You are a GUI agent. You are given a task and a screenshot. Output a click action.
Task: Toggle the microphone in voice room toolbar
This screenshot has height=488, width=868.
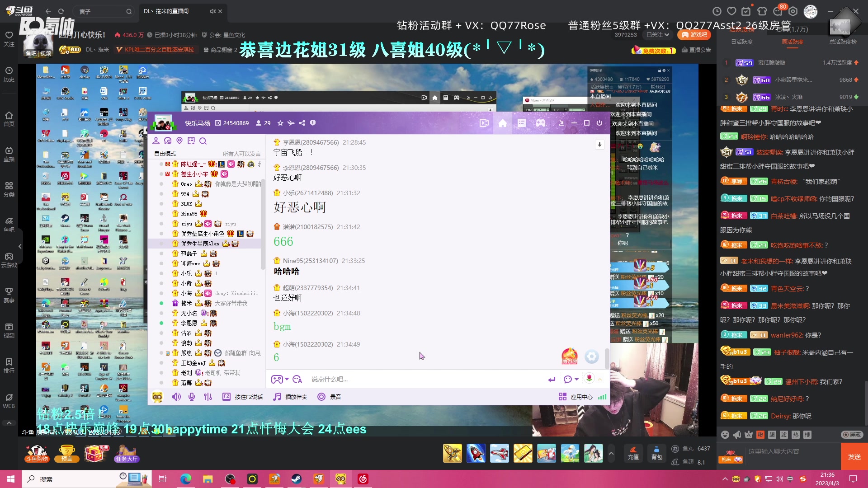click(x=192, y=397)
